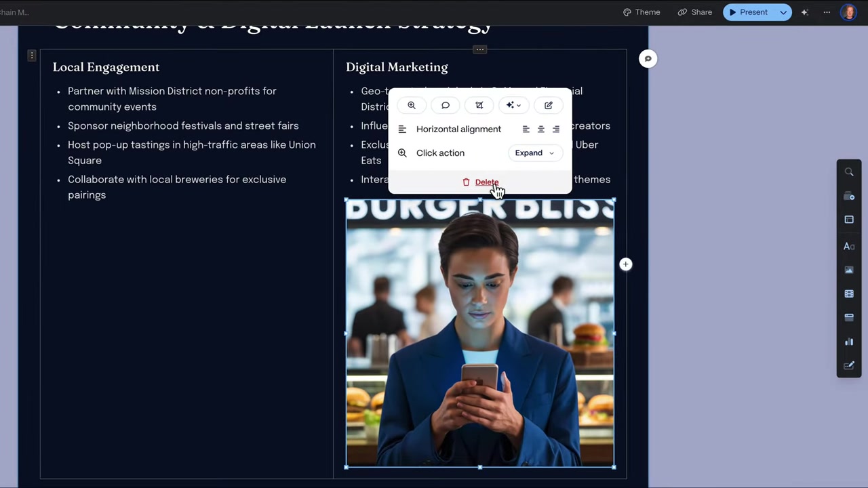Click bullet Sponsor neighborhood festivals and street fairs
The width and height of the screenshot is (868, 488).
point(183,126)
